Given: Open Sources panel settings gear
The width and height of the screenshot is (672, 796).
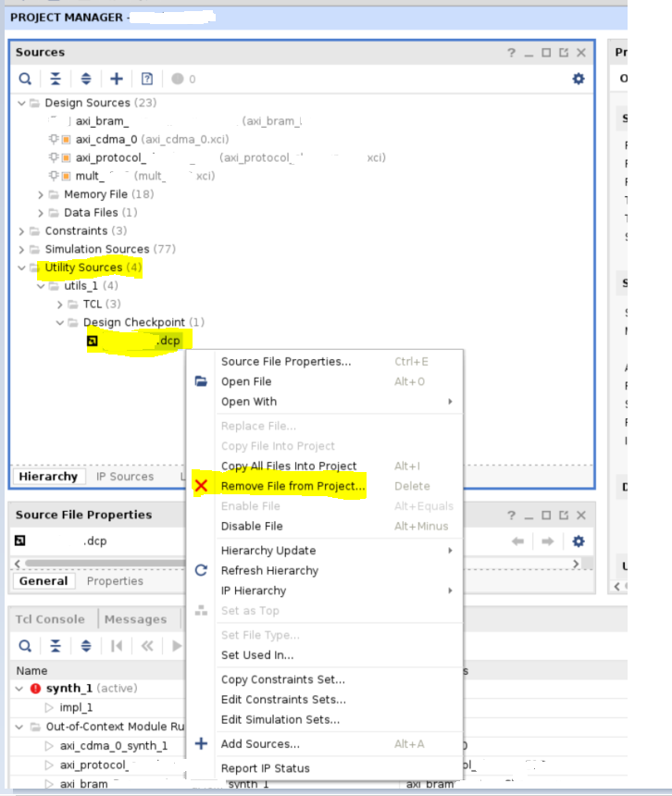Looking at the screenshot, I should pyautogui.click(x=579, y=79).
